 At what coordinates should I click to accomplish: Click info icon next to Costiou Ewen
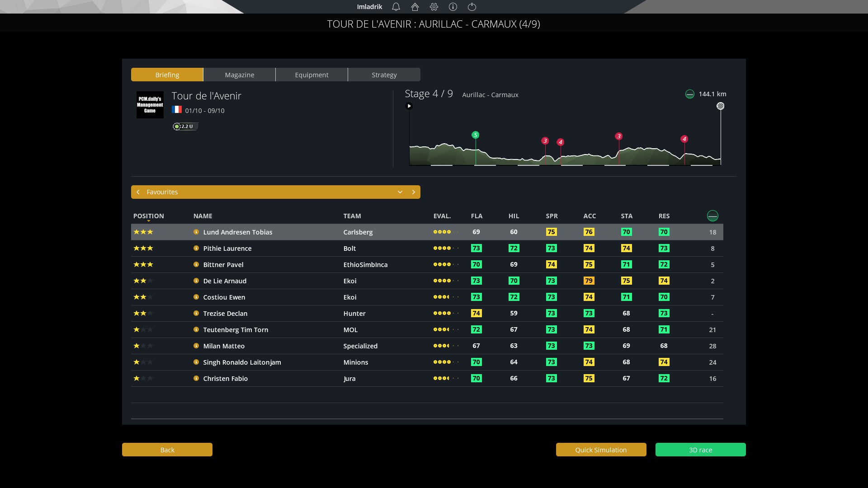[196, 297]
